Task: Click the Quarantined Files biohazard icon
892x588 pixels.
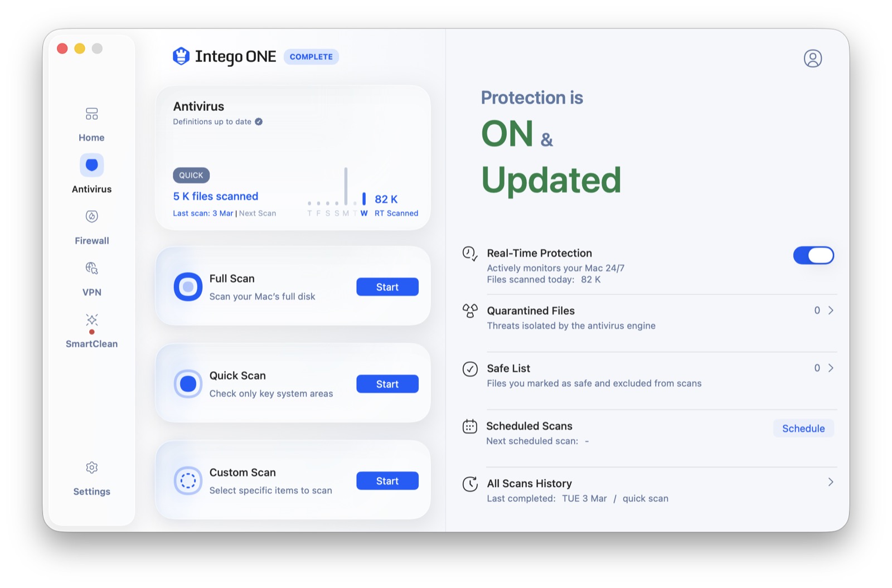Action: click(x=470, y=310)
